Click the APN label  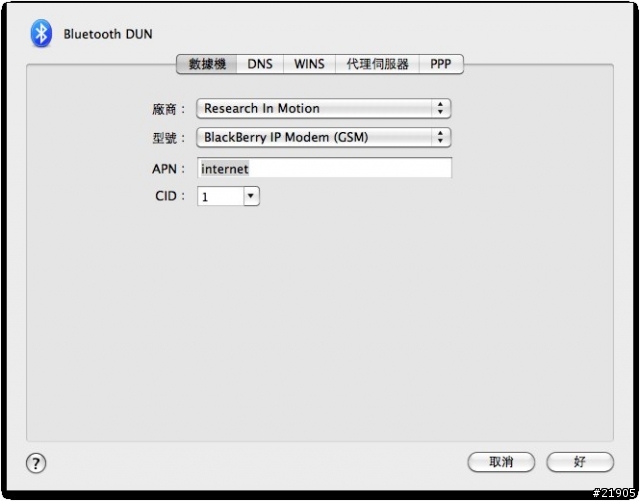click(x=168, y=169)
